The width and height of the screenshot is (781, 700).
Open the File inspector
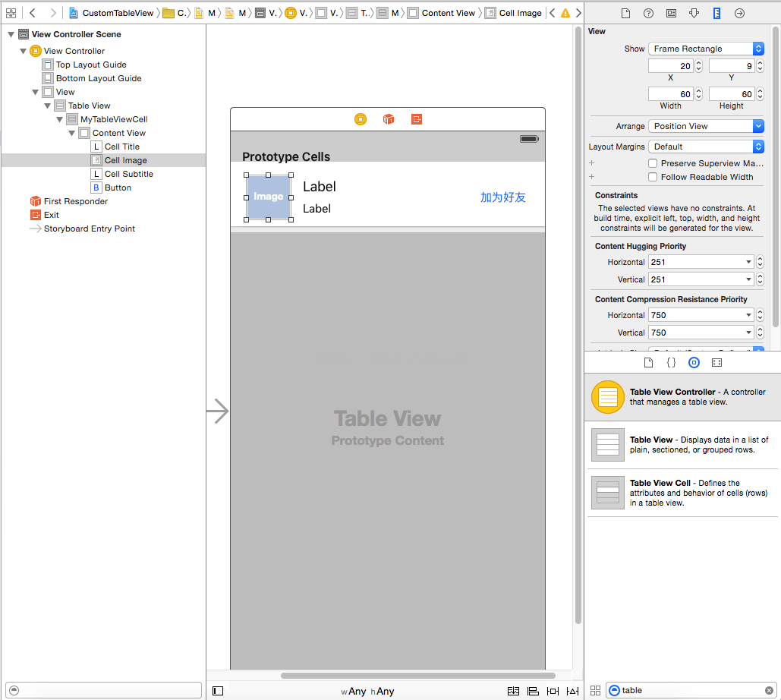tap(625, 14)
